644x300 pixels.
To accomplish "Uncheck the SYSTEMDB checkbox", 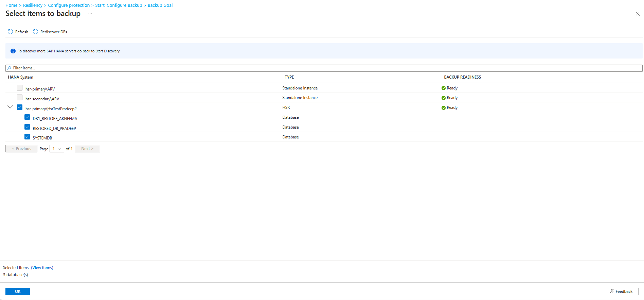I will coord(27,137).
